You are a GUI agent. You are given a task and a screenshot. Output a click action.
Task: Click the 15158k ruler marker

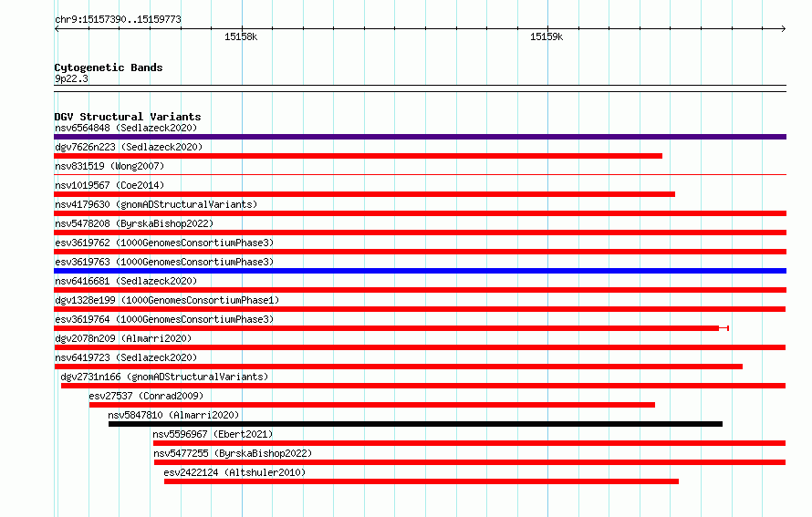click(x=241, y=36)
